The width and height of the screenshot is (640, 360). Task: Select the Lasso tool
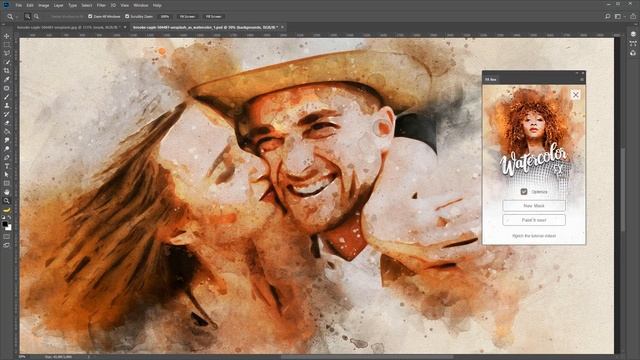pyautogui.click(x=7, y=53)
